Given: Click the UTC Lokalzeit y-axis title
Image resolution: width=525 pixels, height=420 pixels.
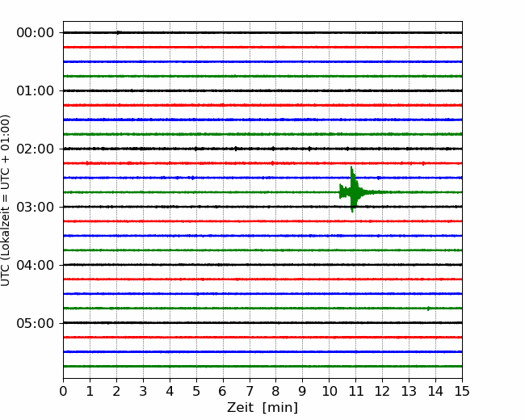Looking at the screenshot, I should pos(6,200).
